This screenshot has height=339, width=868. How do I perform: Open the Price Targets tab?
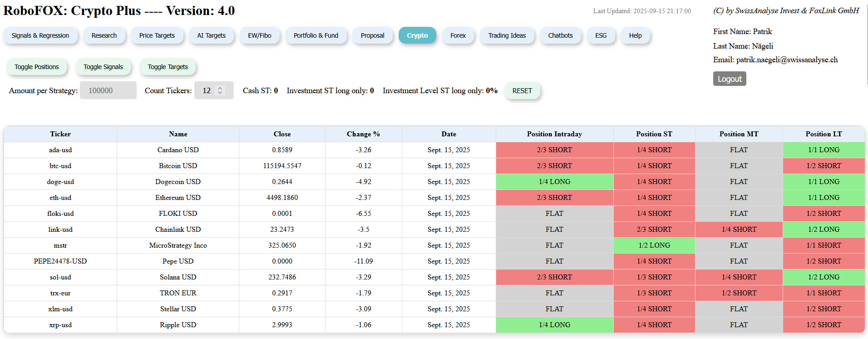pyautogui.click(x=157, y=35)
